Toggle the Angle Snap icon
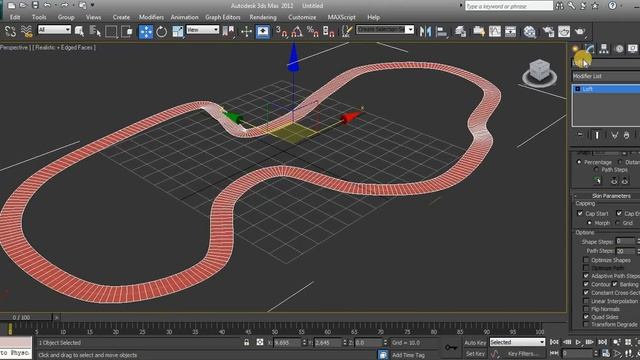640x360 pixels. pos(297,31)
